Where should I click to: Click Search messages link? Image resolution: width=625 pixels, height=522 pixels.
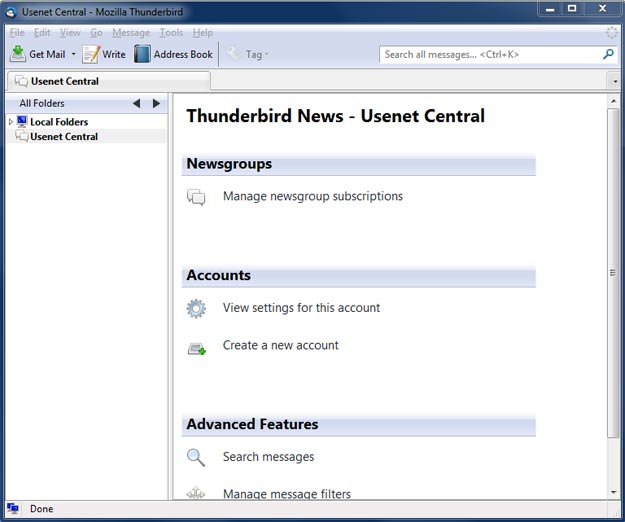click(268, 457)
